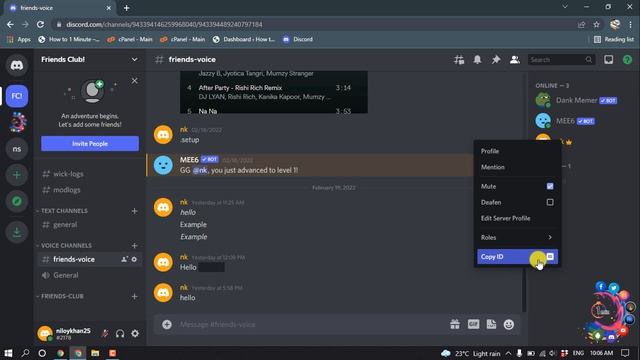Create invite icon for friends-voice channel
Image resolution: width=640 pixels, height=360 pixels.
coord(124,259)
